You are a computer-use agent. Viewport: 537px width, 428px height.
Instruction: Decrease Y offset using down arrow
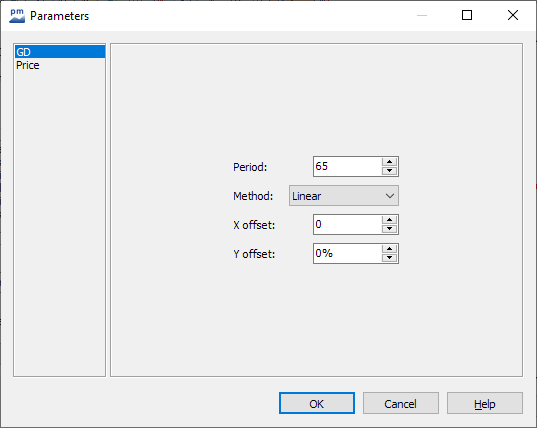click(x=389, y=258)
